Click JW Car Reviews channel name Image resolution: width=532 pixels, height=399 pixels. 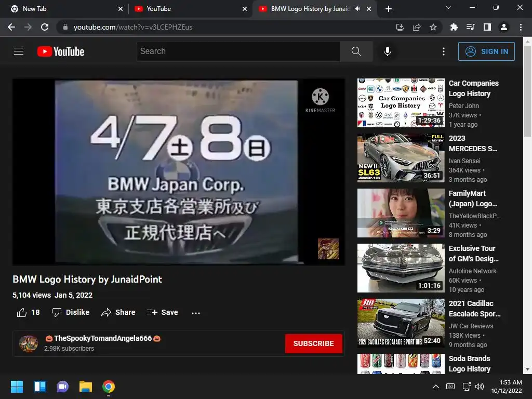pyautogui.click(x=471, y=326)
